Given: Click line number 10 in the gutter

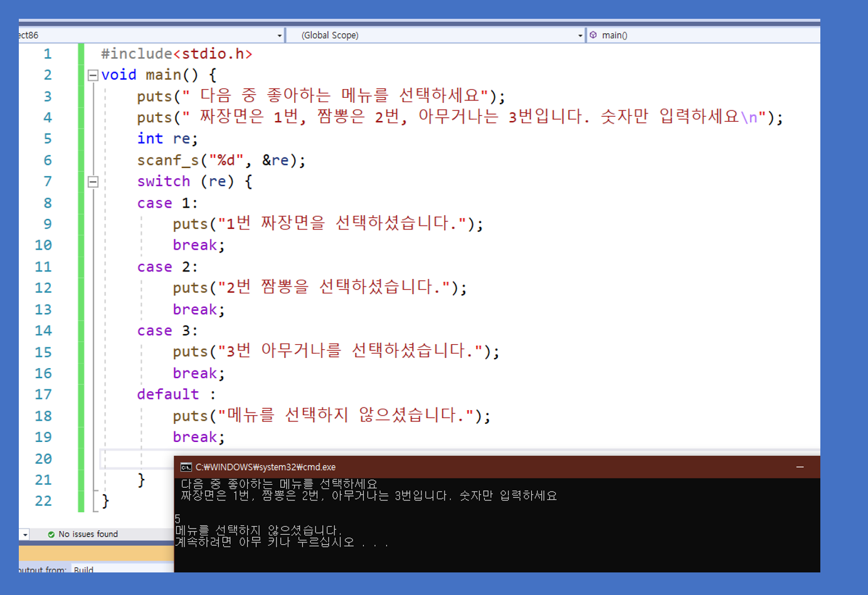Looking at the screenshot, I should point(43,245).
